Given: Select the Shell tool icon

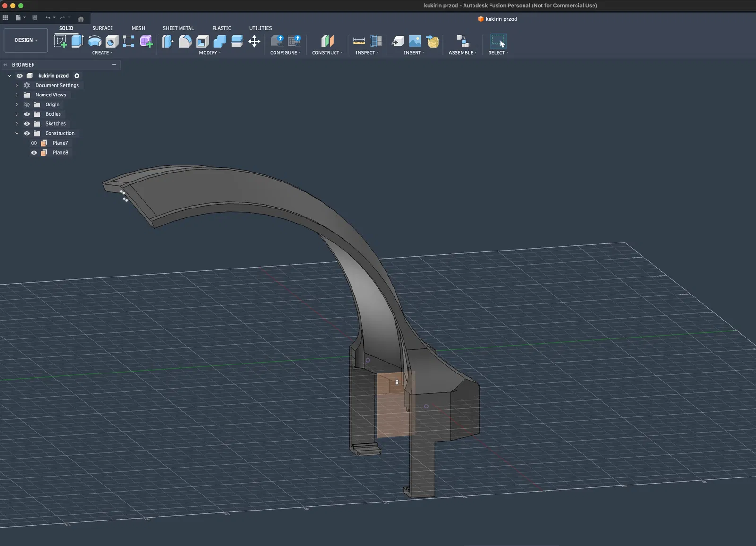Looking at the screenshot, I should pos(202,41).
